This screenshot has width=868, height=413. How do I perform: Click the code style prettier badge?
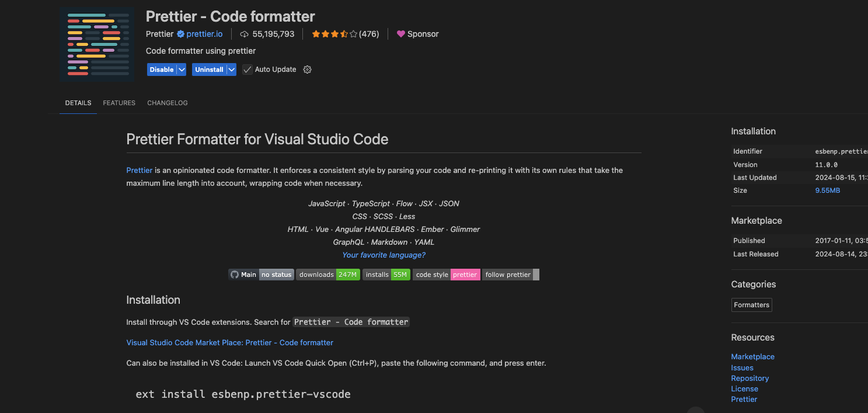[x=447, y=275]
